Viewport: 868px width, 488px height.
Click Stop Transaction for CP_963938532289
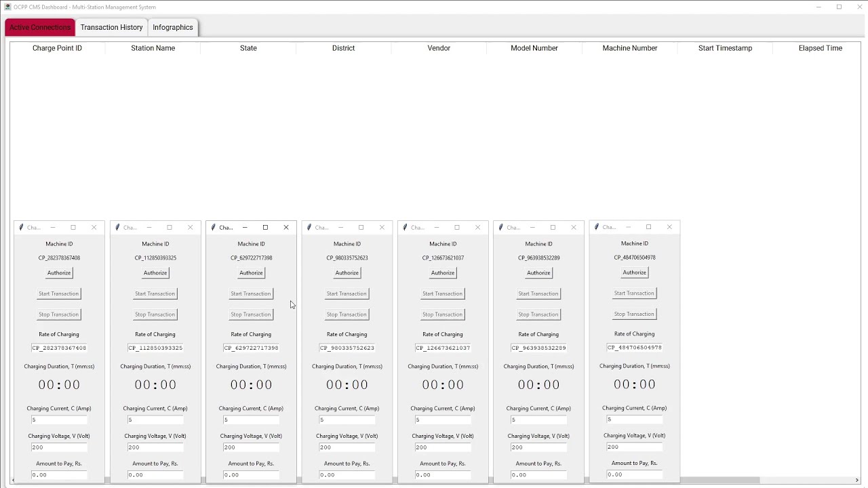coord(538,314)
